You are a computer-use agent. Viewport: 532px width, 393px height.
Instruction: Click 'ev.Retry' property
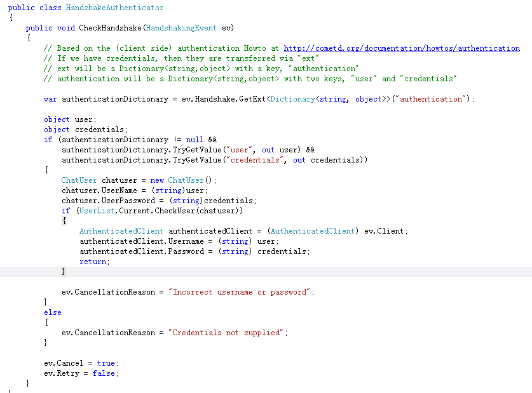point(62,373)
